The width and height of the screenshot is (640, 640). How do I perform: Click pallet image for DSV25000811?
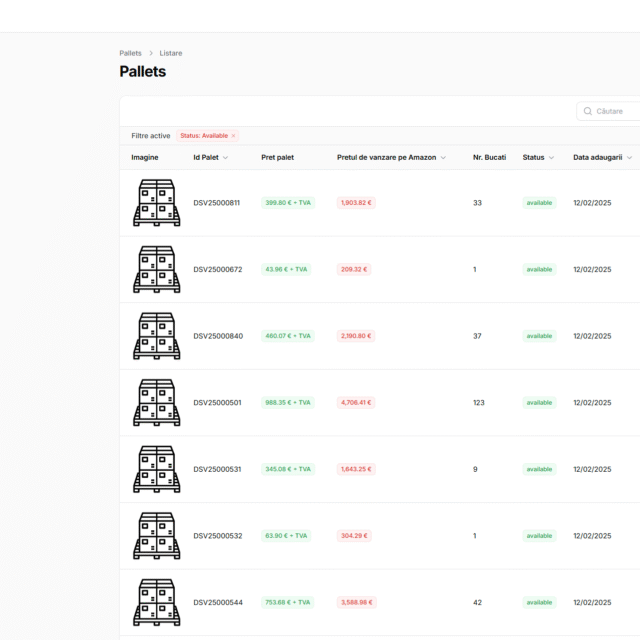click(x=156, y=203)
